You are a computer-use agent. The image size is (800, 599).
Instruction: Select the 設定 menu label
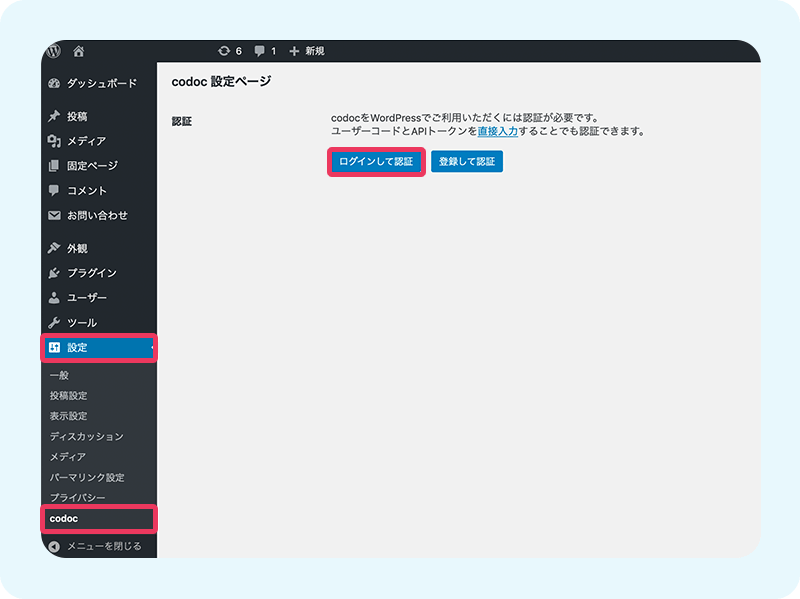click(x=77, y=347)
